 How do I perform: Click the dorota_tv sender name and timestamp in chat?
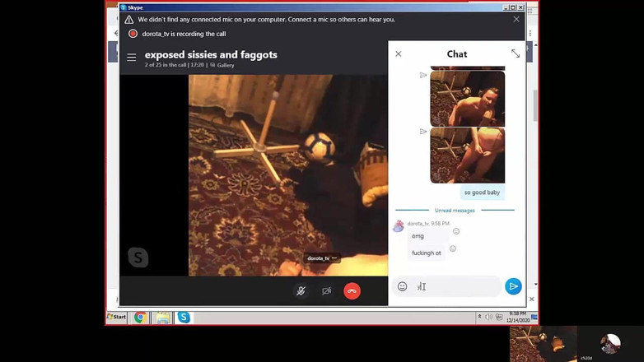coord(428,223)
